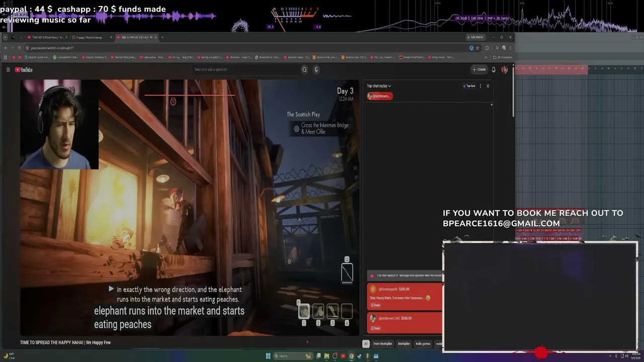Click the YouTube search magnifier button
This screenshot has width=644, height=362.
point(304,70)
